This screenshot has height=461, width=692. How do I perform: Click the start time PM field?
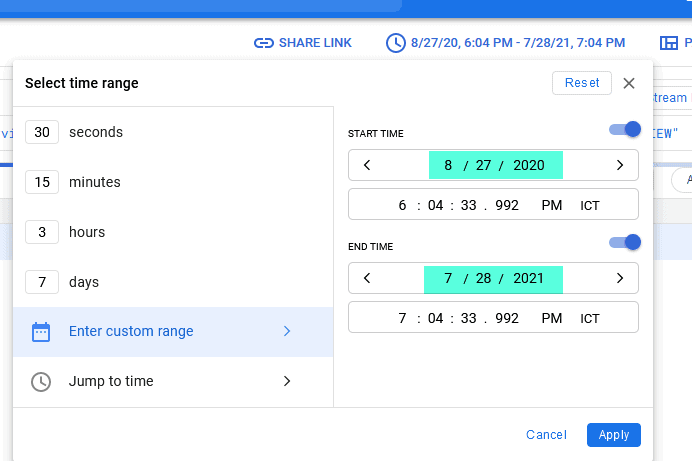click(x=552, y=205)
